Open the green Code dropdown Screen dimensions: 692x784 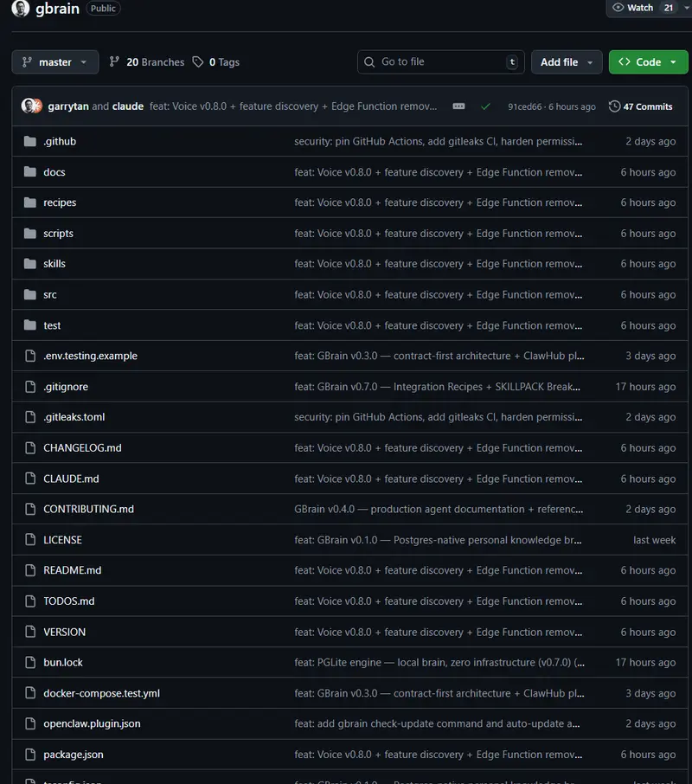click(648, 62)
